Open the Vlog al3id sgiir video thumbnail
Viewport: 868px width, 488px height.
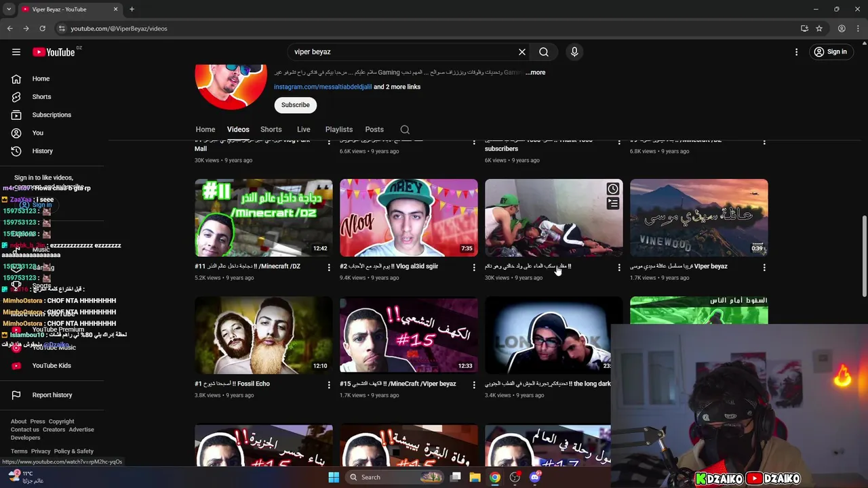tap(409, 218)
